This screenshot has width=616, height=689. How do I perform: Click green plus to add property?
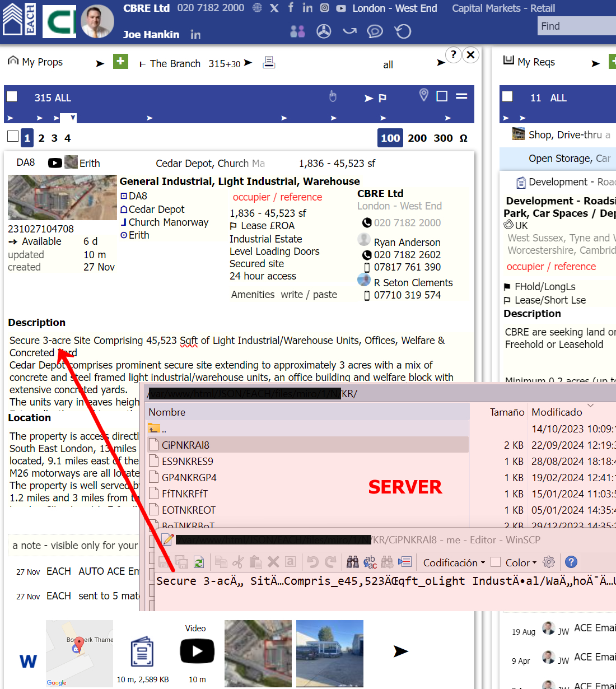tap(120, 61)
